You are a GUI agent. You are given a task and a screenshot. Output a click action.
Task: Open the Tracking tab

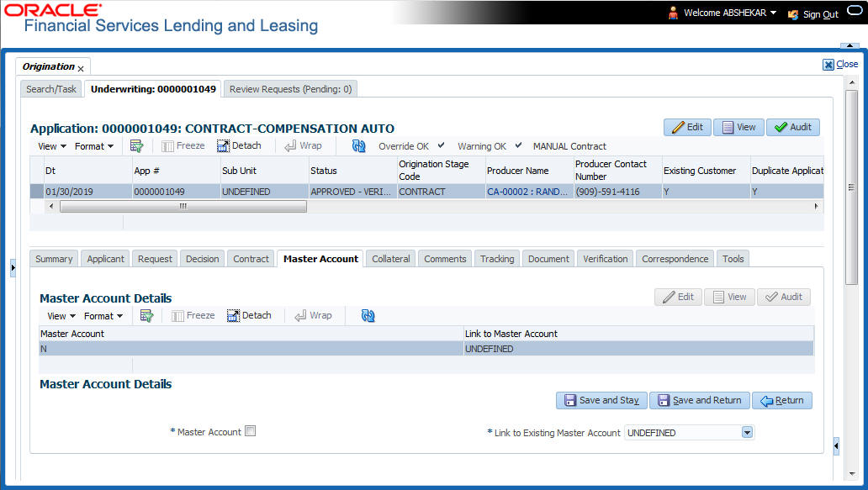[x=497, y=259]
